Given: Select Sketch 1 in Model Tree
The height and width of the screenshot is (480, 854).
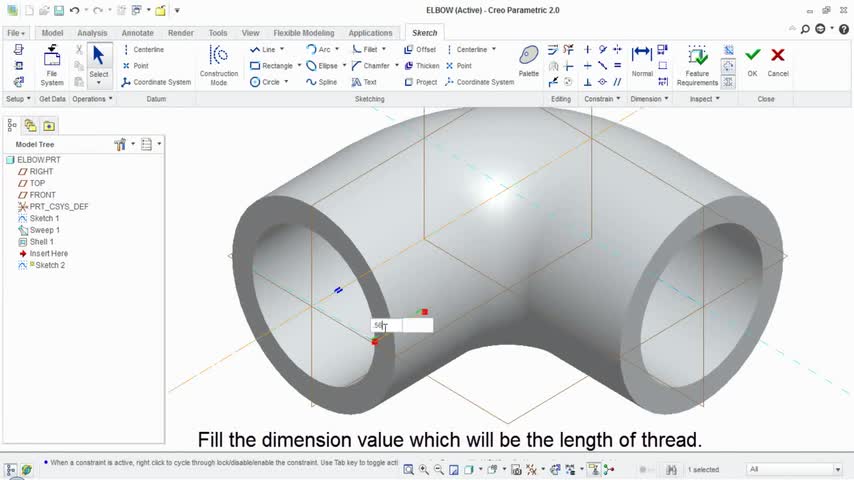Looking at the screenshot, I should click(x=44, y=218).
